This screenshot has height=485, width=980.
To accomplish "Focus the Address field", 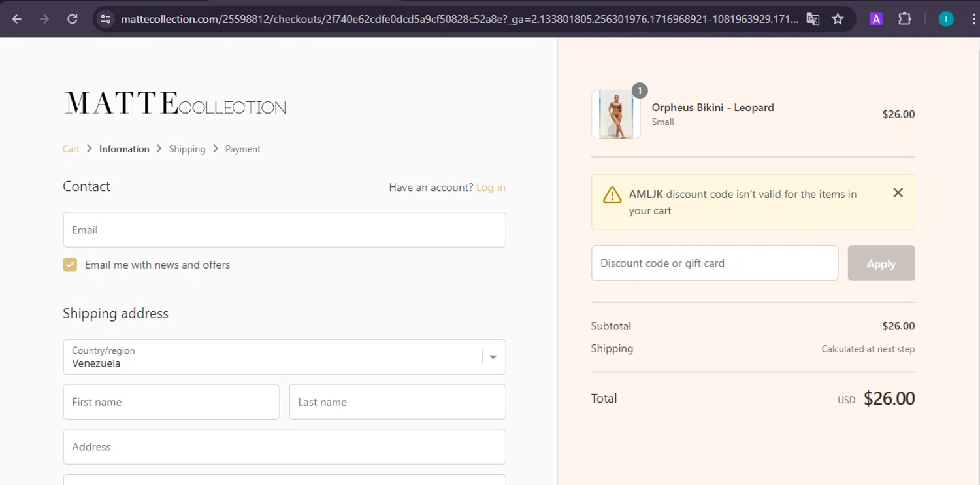I will pyautogui.click(x=284, y=447).
